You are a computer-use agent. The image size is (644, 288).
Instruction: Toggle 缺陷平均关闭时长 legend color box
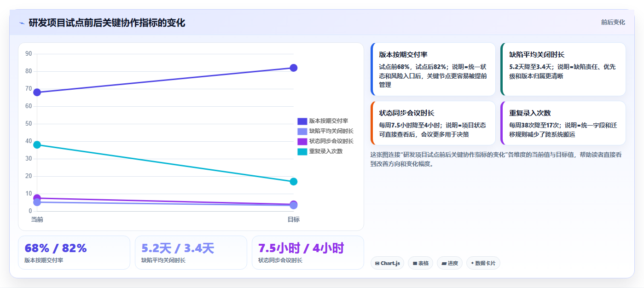(302, 131)
